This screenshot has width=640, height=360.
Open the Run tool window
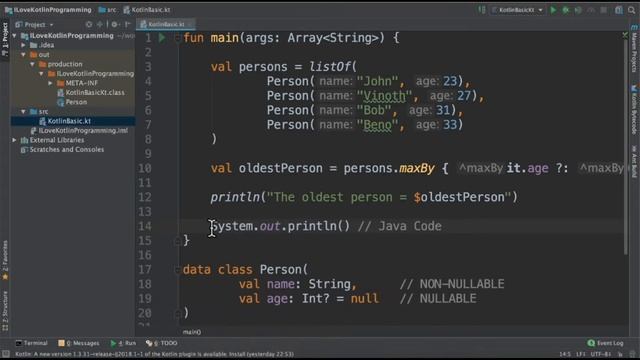click(123, 343)
